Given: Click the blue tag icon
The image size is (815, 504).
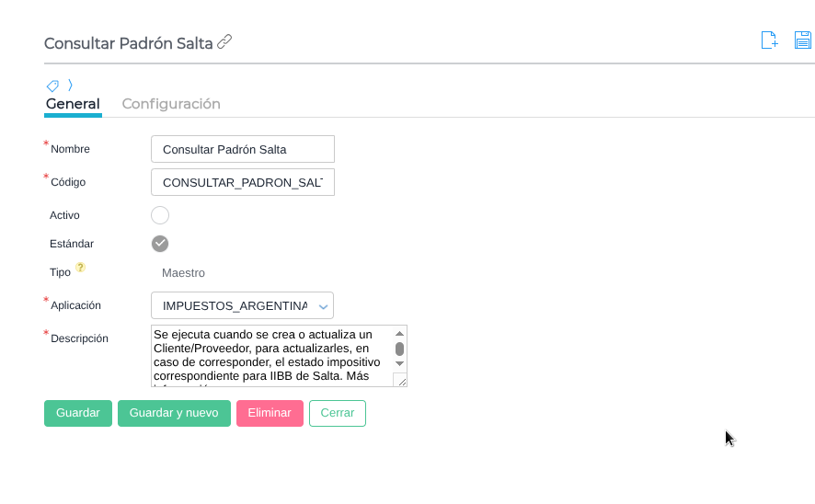Looking at the screenshot, I should [52, 86].
